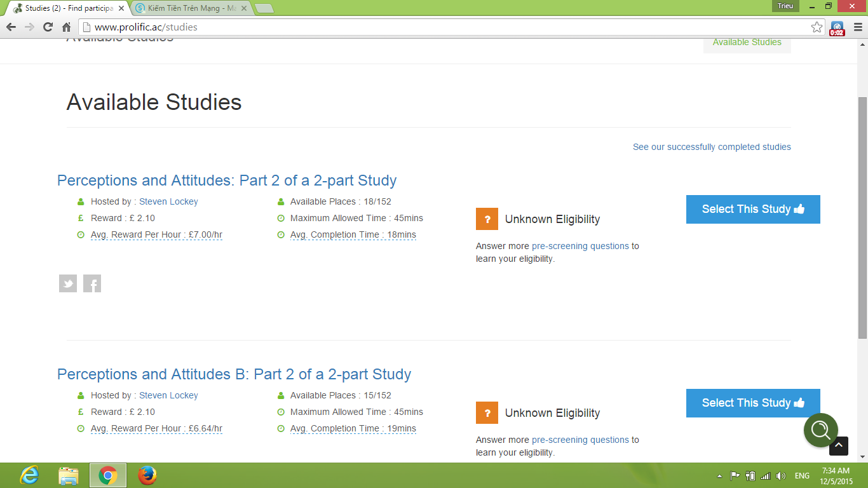Viewport: 868px width, 488px height.
Task: Click the green magnifier search button
Action: tap(821, 430)
